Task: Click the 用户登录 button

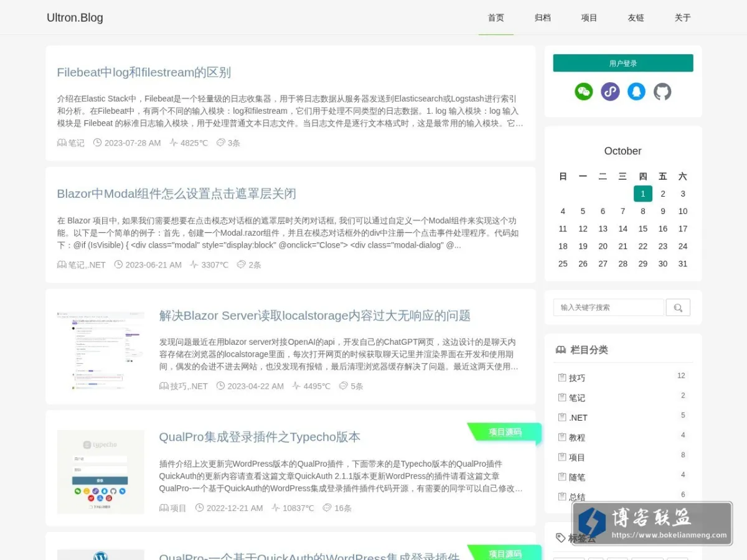Action: (623, 63)
